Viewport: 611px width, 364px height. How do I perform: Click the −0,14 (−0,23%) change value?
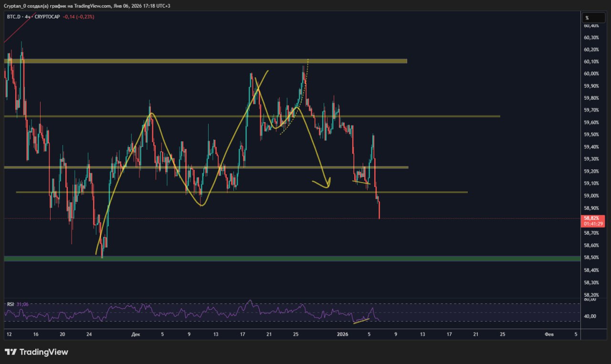79,17
